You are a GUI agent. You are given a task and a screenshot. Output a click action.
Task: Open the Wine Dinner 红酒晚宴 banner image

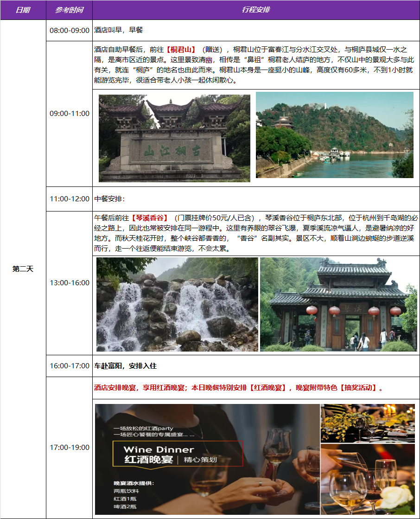pos(207,459)
